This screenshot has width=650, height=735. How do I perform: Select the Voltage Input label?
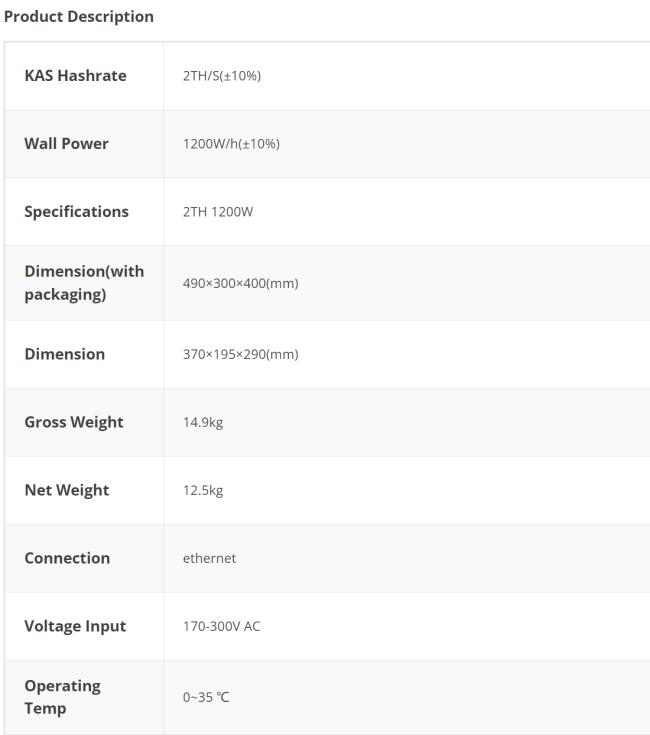coord(75,626)
